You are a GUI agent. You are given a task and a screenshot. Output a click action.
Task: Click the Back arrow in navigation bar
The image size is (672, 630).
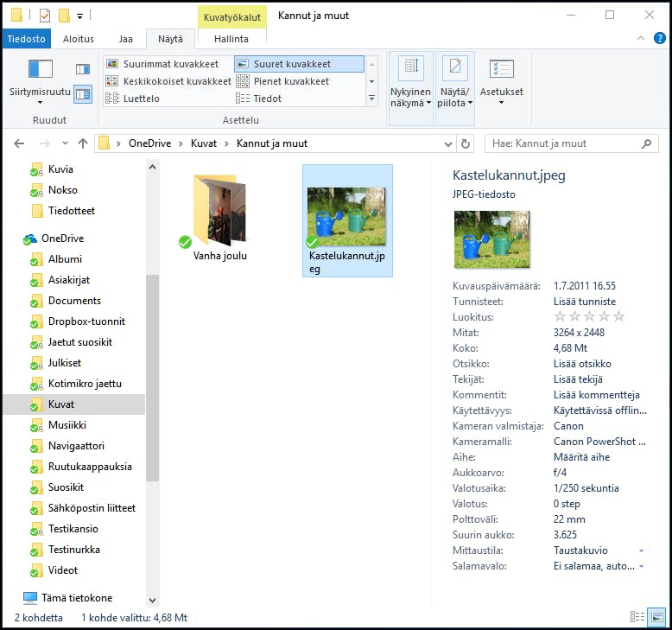(x=19, y=143)
